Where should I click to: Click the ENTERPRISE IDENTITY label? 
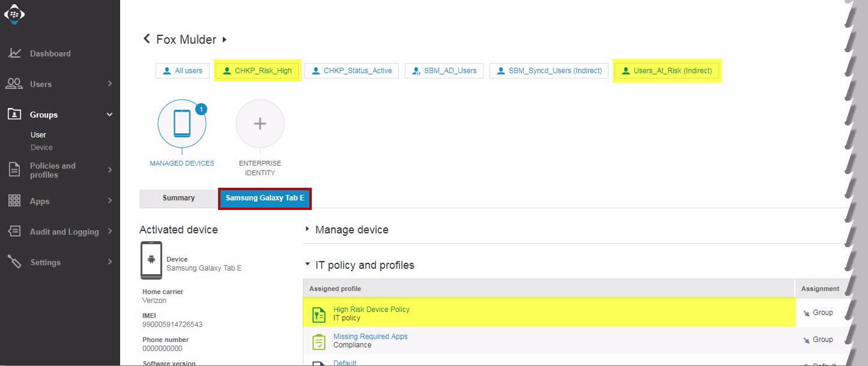[x=260, y=168]
